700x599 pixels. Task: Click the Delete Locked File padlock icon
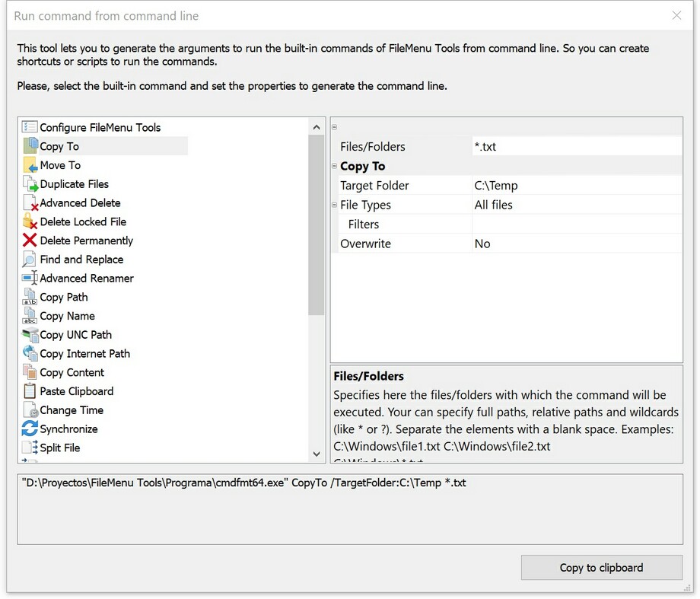coord(30,221)
